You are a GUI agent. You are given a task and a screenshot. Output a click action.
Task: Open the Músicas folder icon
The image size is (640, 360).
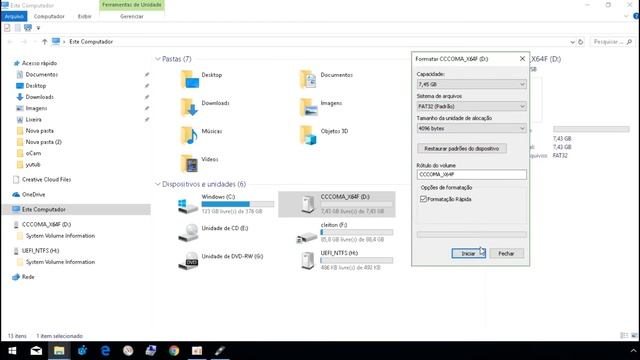190,135
